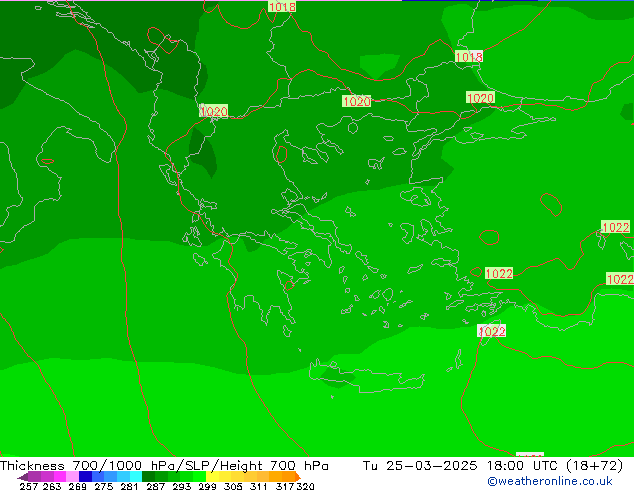Click the bright yellow legend swatch
The image size is (634, 490).
tap(212, 476)
